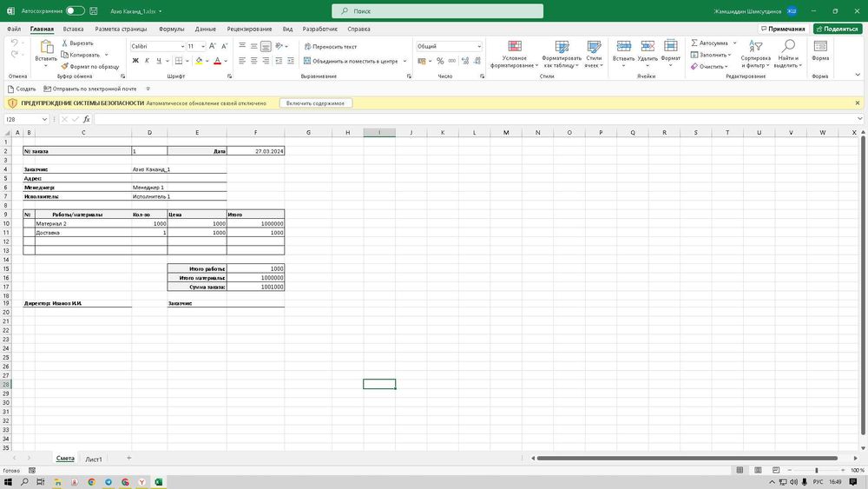Apply percent style number format
This screenshot has width=868, height=489.
(440, 61)
